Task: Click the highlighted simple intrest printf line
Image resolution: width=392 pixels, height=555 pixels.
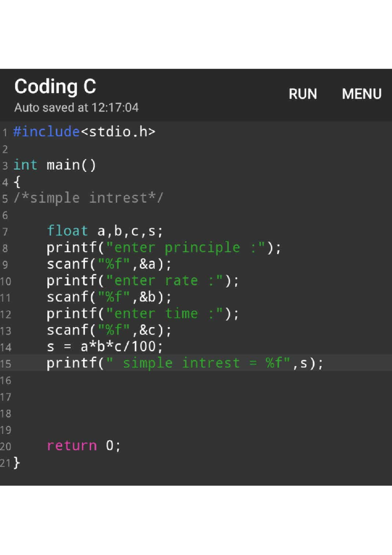Action: point(185,363)
